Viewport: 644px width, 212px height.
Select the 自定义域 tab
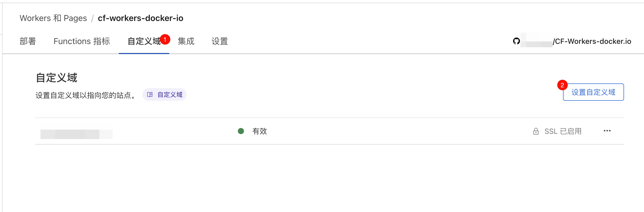[144, 41]
